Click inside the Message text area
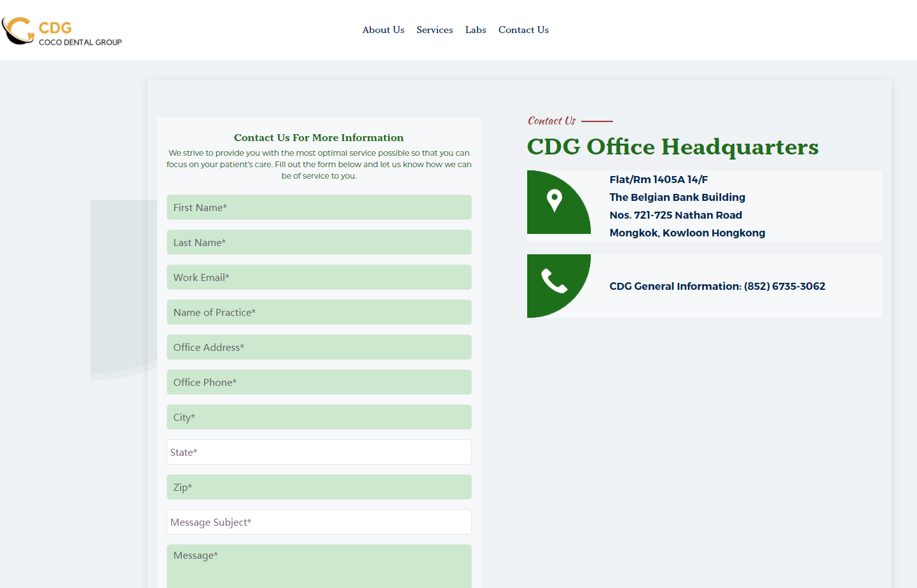Viewport: 917px width, 588px height. pos(319,566)
